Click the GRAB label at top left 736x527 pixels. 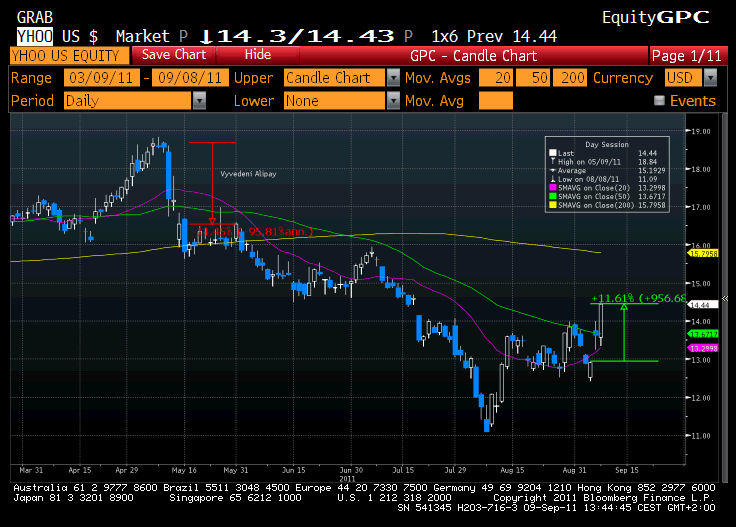(x=35, y=18)
